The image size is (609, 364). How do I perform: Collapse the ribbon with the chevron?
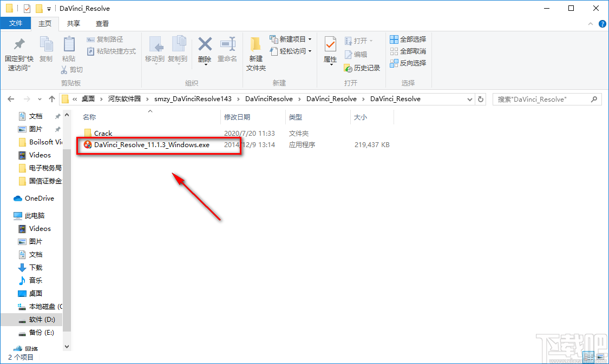[591, 24]
